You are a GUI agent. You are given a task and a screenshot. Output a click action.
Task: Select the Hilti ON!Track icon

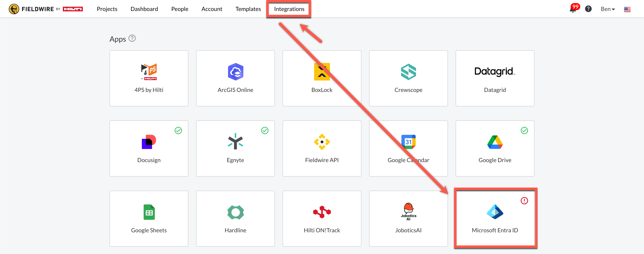point(322,212)
